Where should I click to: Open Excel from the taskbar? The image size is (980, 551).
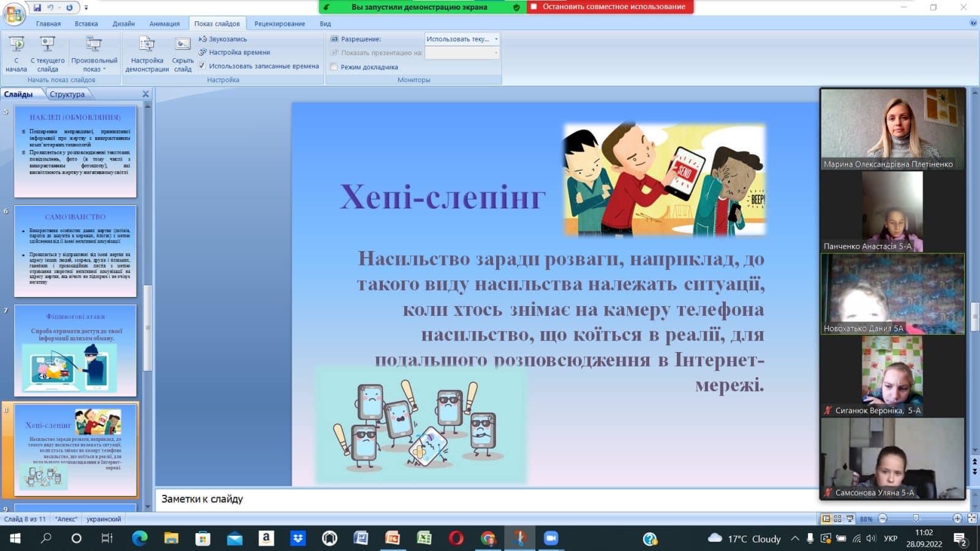[424, 538]
